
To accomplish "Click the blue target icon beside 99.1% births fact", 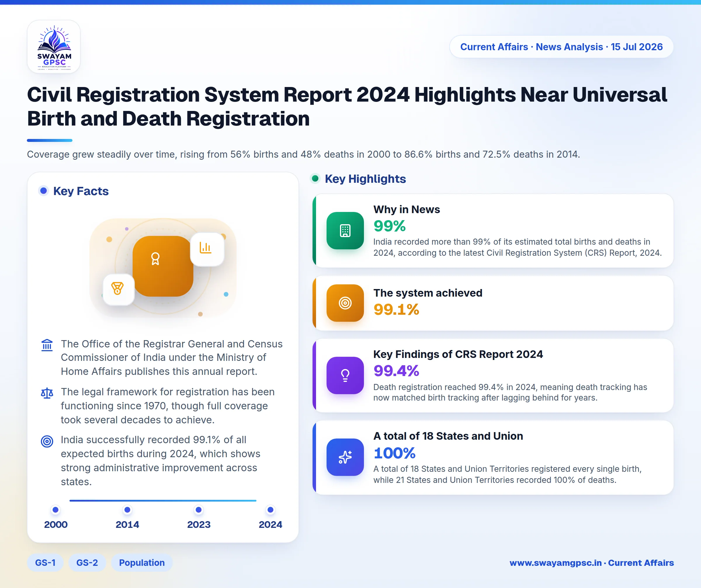I will pos(47,441).
